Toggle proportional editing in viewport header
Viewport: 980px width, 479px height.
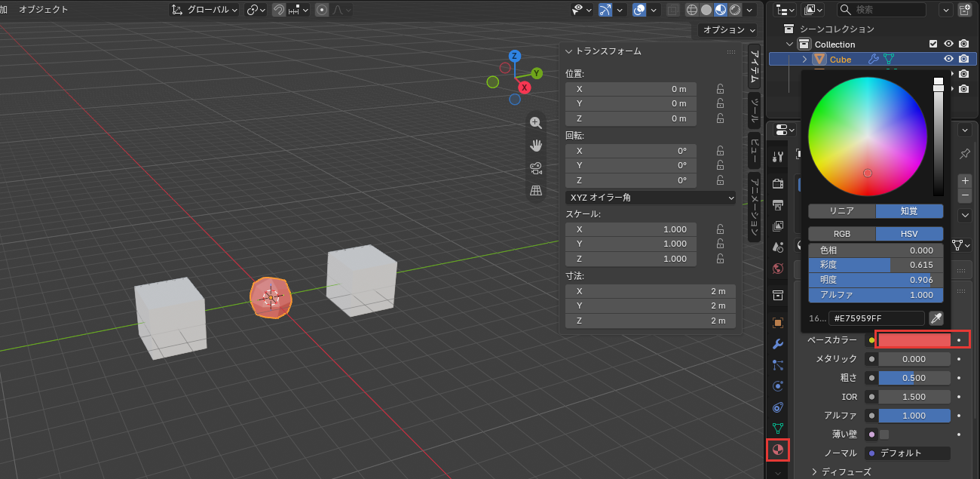click(x=322, y=10)
